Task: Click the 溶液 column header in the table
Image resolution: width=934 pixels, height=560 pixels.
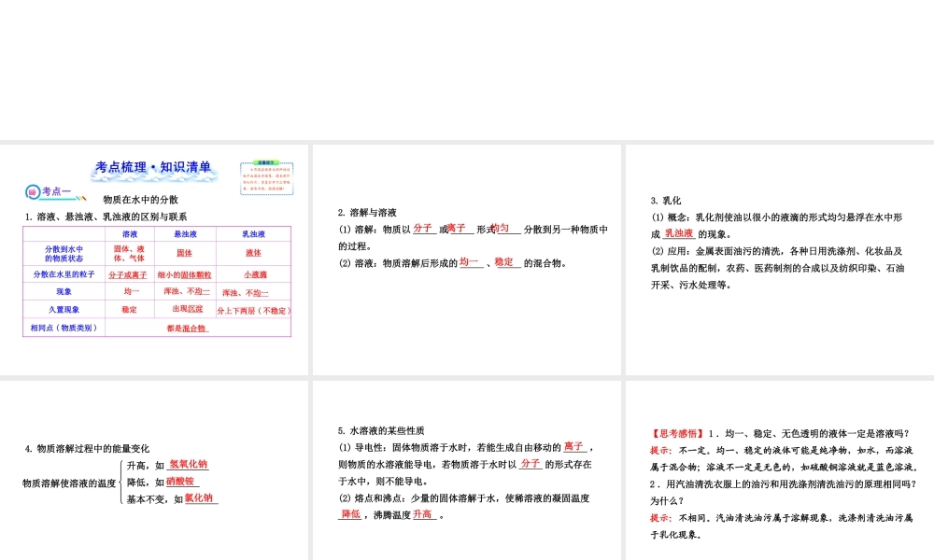Action: (x=130, y=234)
